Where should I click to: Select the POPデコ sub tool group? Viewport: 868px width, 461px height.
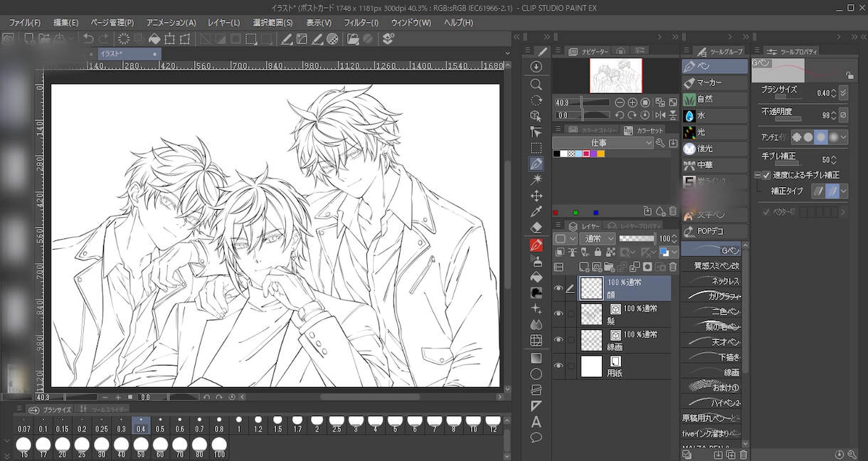[714, 231]
